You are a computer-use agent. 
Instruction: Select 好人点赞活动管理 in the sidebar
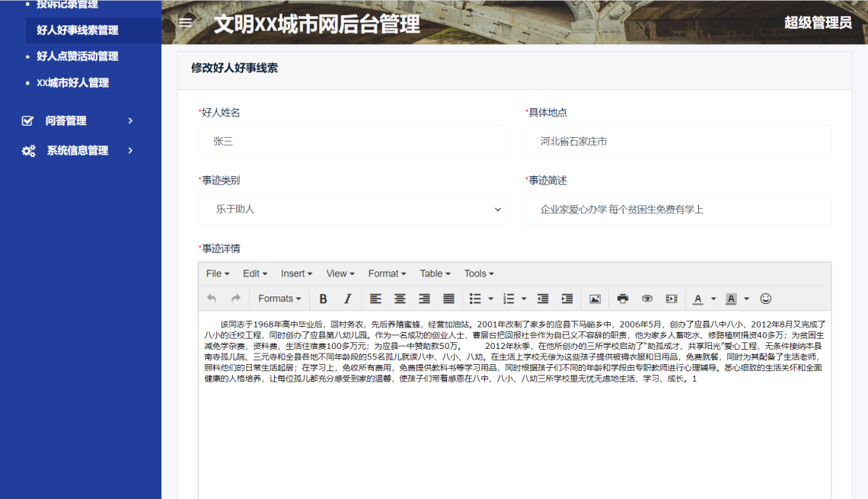coord(78,56)
